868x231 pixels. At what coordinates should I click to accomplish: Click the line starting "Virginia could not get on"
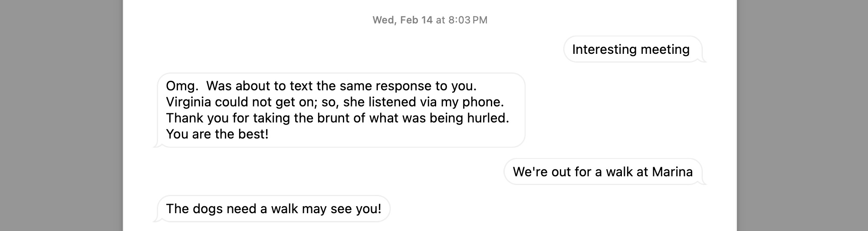click(x=335, y=102)
